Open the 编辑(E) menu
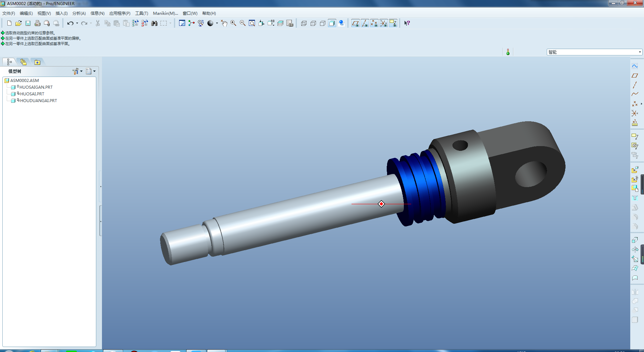 point(26,13)
